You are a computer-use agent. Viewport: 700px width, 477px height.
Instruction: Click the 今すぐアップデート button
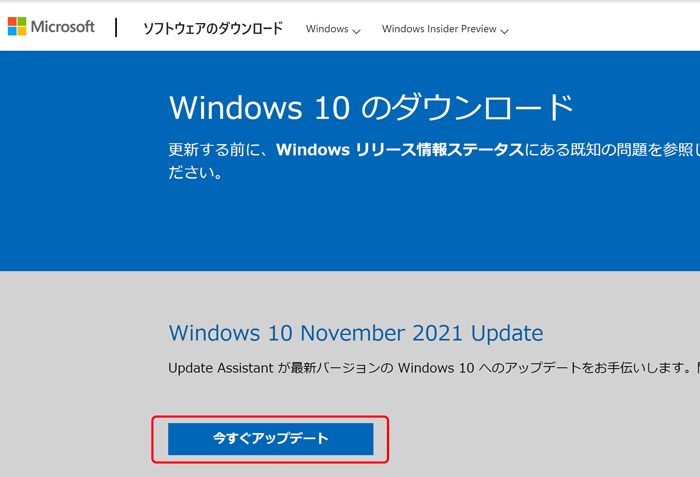point(271,439)
